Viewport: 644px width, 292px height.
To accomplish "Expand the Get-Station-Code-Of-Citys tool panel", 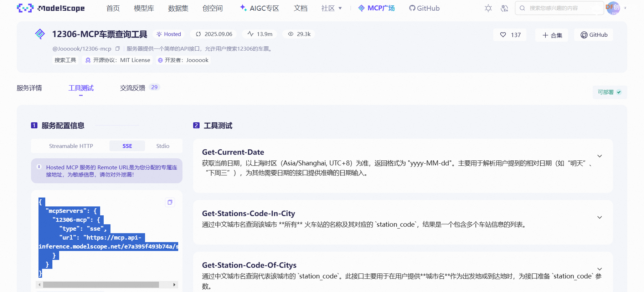I will click(600, 269).
